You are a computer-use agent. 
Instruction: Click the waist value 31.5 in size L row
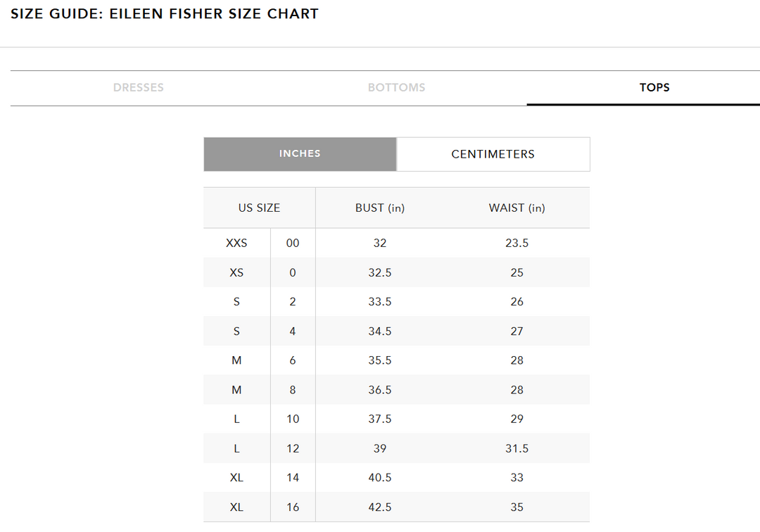(x=517, y=448)
